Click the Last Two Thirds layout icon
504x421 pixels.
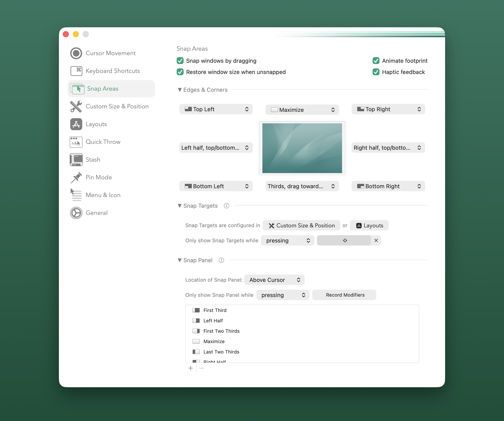pyautogui.click(x=196, y=352)
